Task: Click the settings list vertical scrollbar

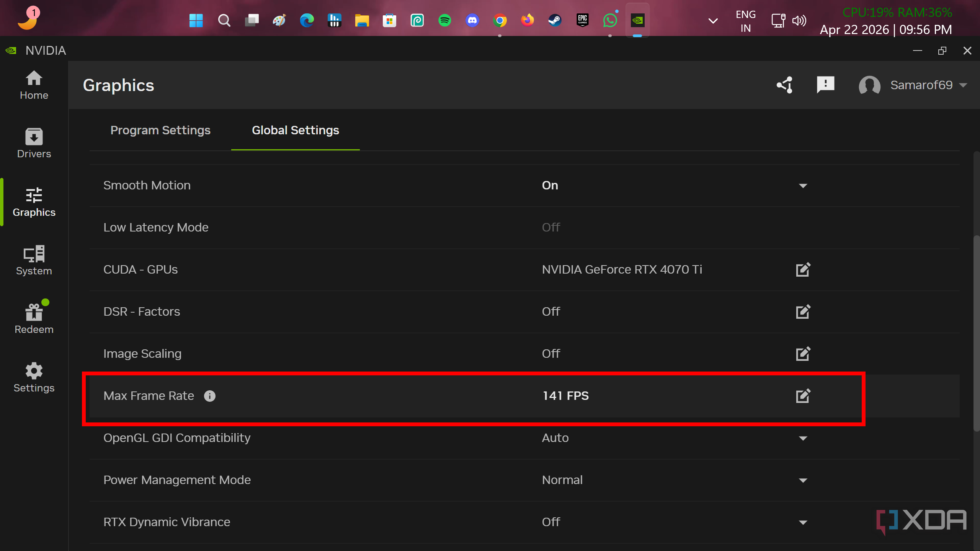Action: [x=977, y=333]
